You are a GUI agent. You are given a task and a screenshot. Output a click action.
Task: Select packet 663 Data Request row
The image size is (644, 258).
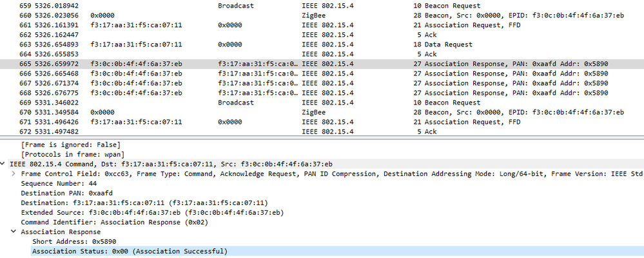tap(322, 45)
